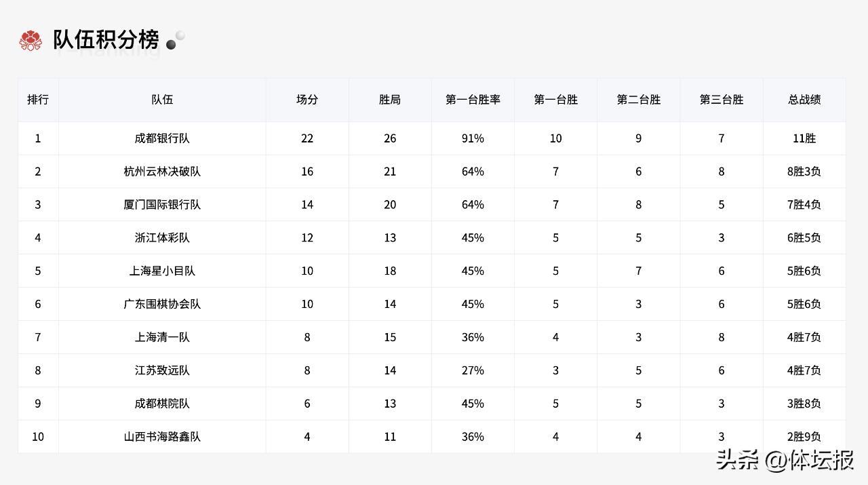Screen dimensions: 868x485
Task: Click the 山西书海路鑫队 team name
Action: (x=162, y=437)
